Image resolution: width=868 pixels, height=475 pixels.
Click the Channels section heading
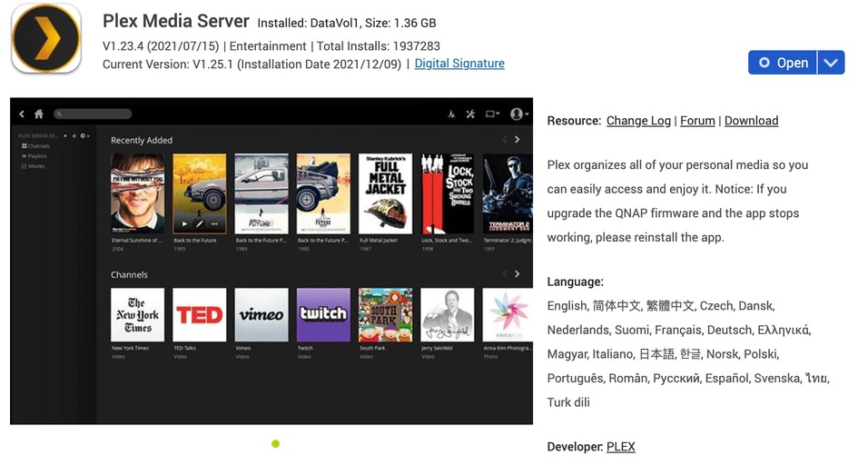[129, 274]
